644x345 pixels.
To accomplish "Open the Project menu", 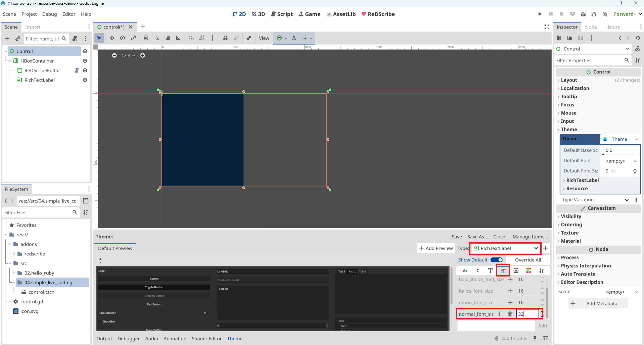I will pos(29,14).
